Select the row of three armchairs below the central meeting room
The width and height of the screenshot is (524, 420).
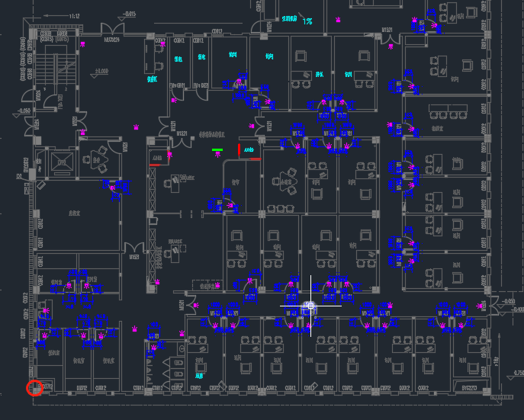click(x=281, y=209)
